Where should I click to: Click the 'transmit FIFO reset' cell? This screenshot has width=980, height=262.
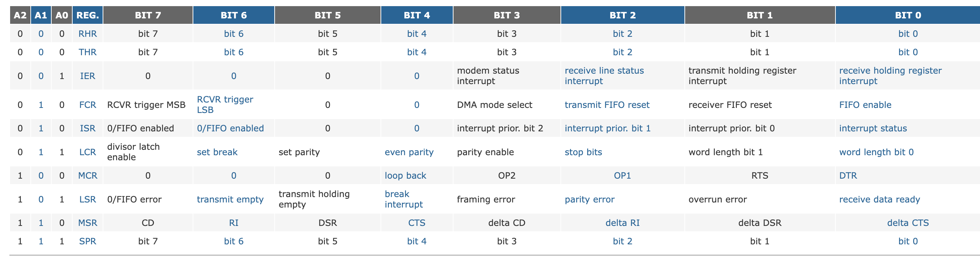pyautogui.click(x=607, y=105)
